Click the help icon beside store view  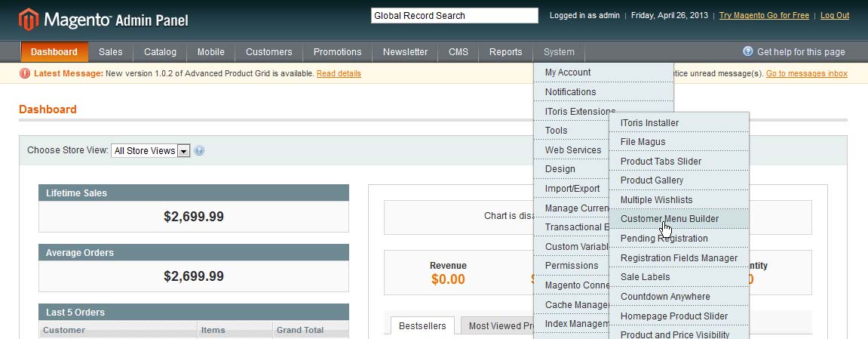click(x=199, y=150)
